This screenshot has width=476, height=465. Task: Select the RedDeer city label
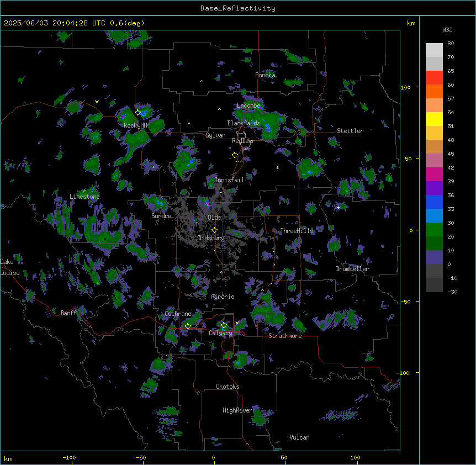pyautogui.click(x=243, y=141)
